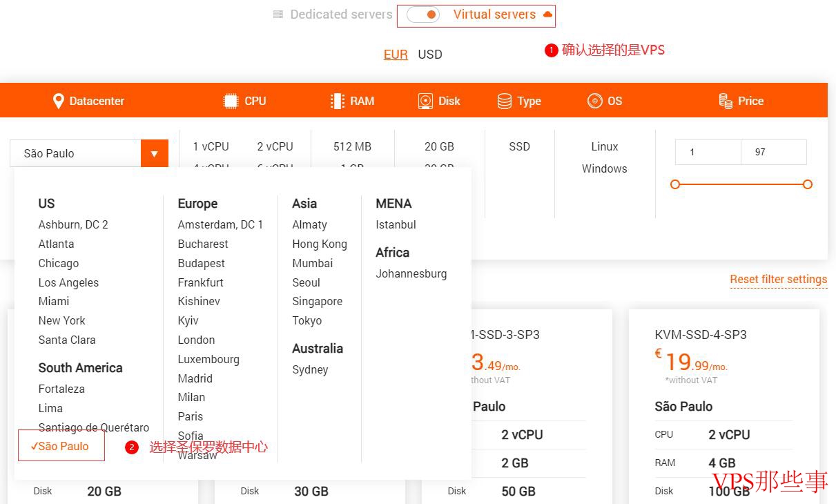Select Johannesburg datacenter

[411, 273]
